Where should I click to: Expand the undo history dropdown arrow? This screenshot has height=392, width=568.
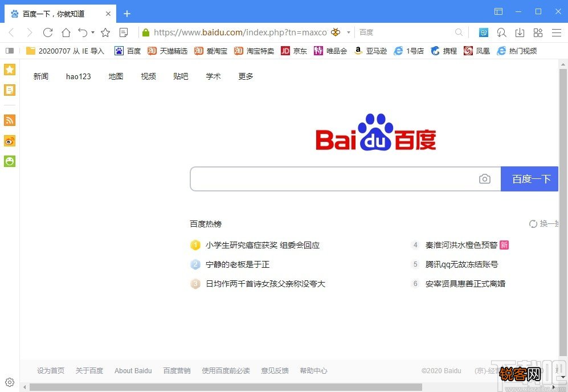(93, 32)
